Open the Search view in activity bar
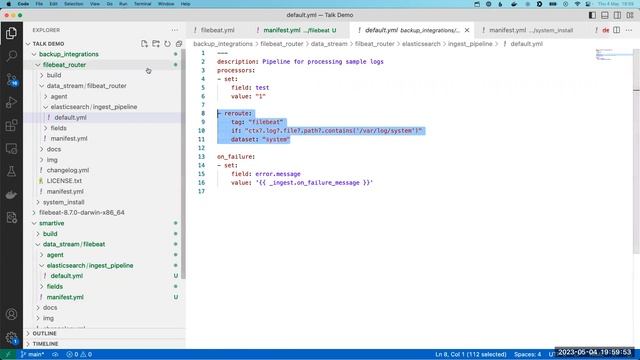Screen dimensions: 640x360 [x=11, y=56]
